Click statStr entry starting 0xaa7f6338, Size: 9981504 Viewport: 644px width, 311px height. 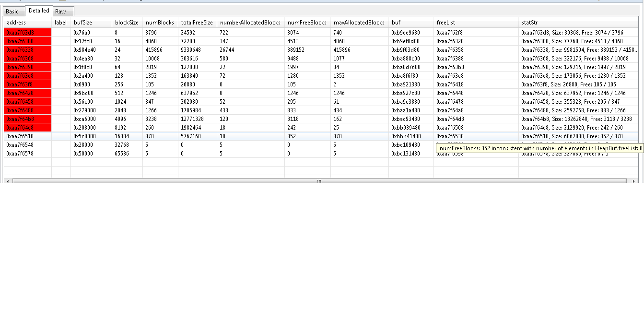pyautogui.click(x=579, y=50)
